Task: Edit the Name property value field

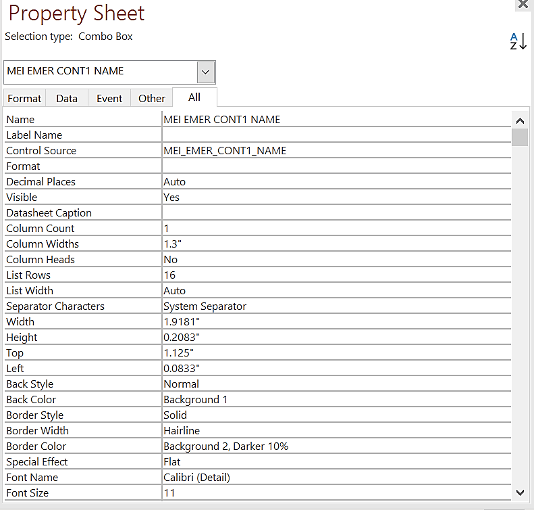Action: click(x=336, y=119)
